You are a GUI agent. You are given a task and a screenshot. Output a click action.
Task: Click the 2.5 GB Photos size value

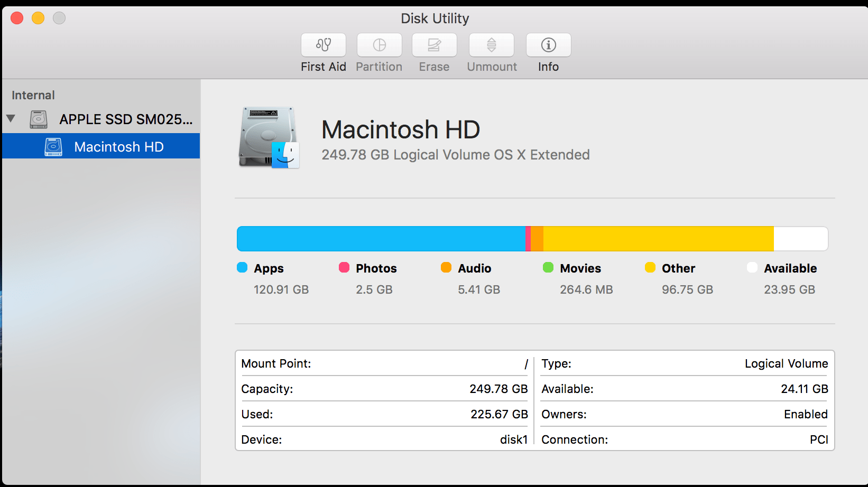point(374,289)
